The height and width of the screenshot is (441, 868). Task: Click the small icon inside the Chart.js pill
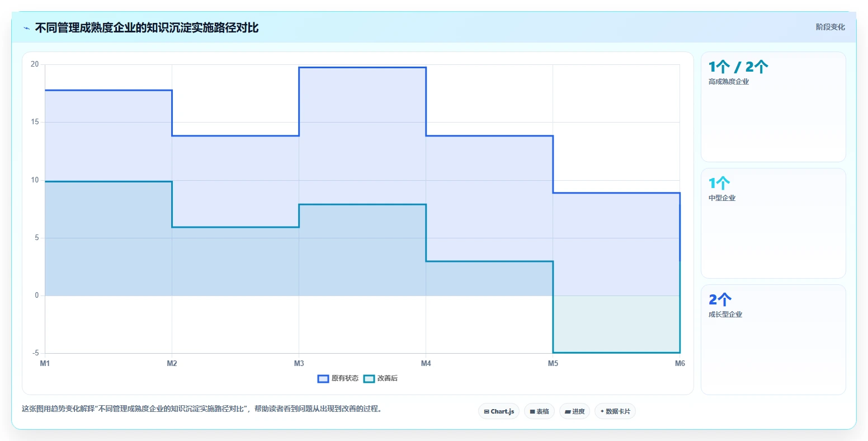pos(487,411)
